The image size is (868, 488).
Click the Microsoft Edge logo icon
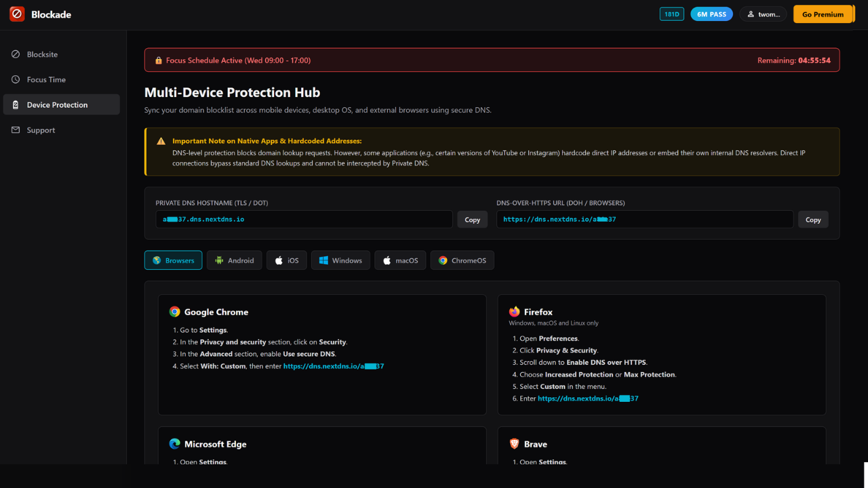pos(175,444)
